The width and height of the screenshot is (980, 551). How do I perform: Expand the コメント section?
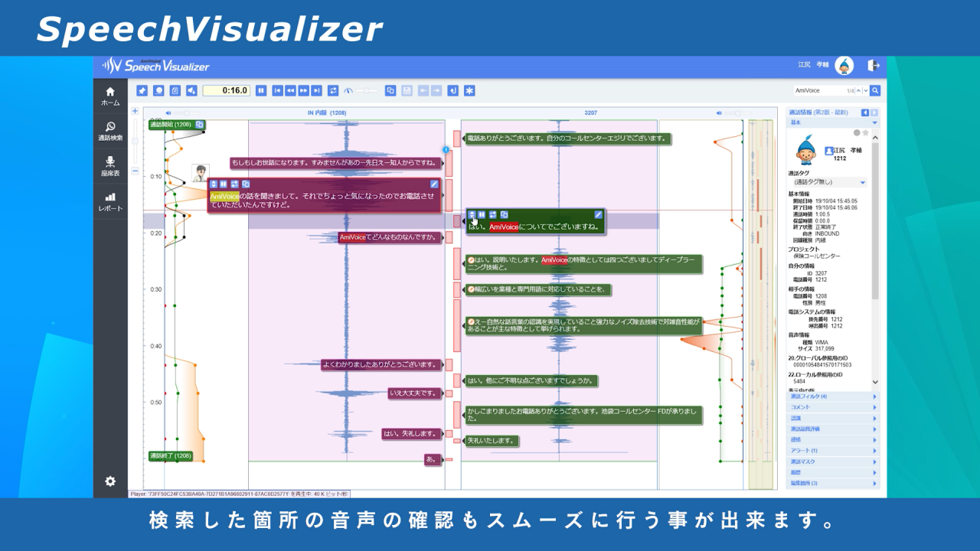[x=834, y=407]
